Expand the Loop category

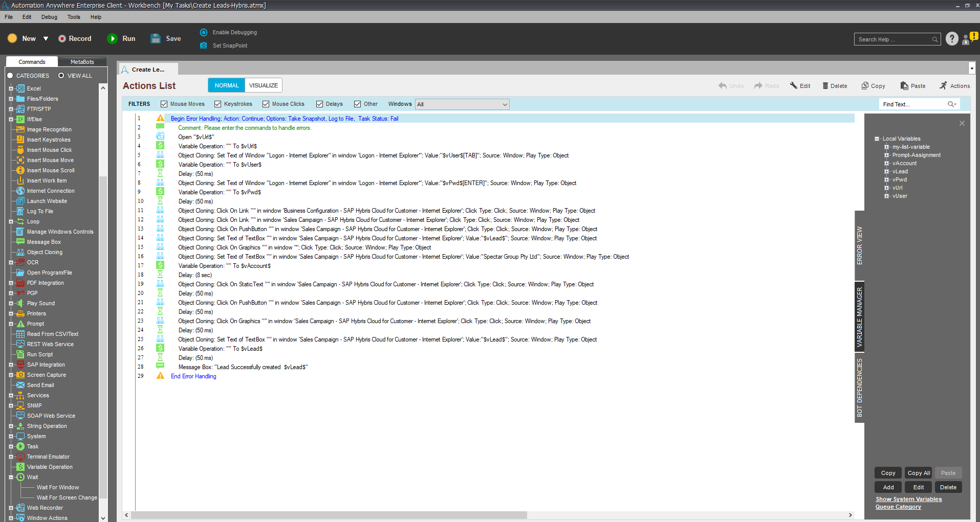pyautogui.click(x=11, y=221)
